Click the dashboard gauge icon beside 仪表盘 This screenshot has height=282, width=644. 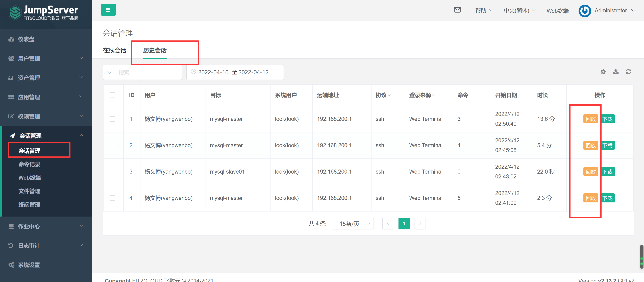tap(11, 39)
